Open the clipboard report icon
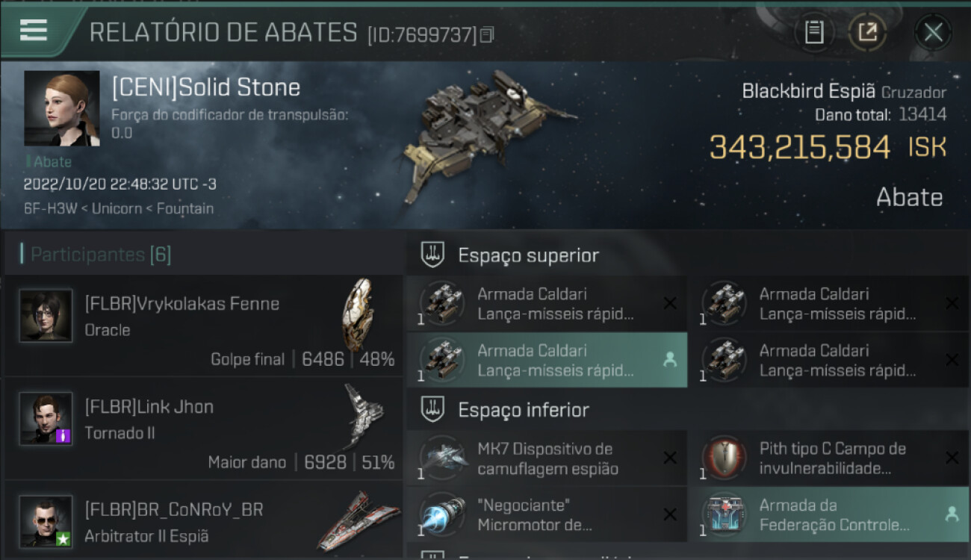 (x=814, y=32)
